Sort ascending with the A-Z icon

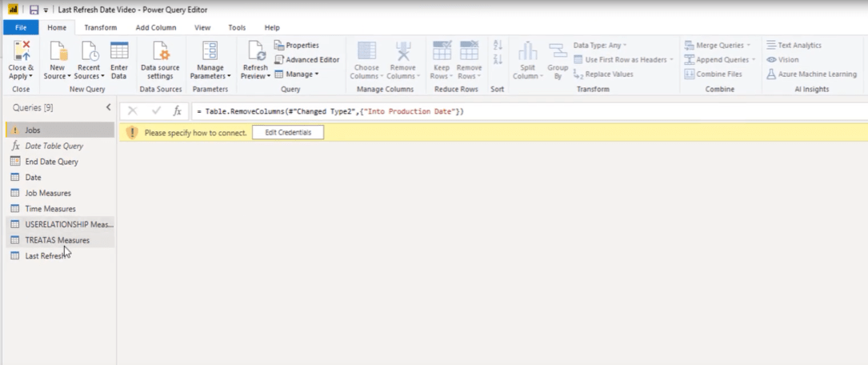(497, 46)
